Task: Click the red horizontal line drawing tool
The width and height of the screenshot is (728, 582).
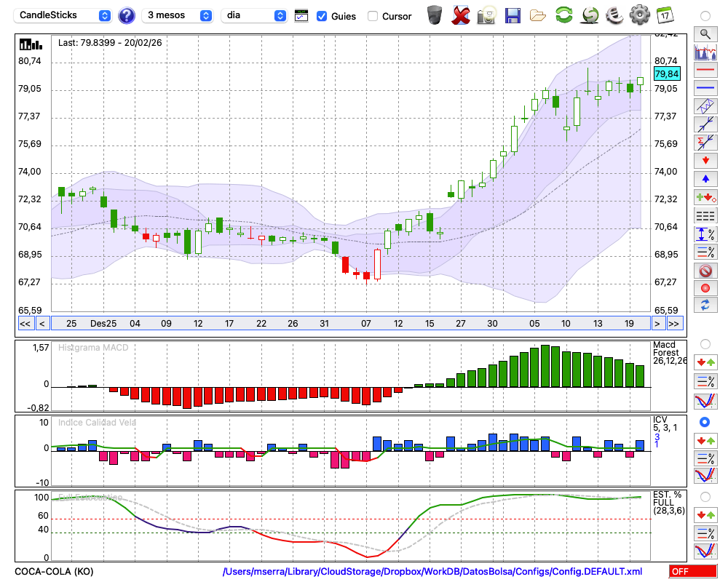Action: tap(705, 70)
